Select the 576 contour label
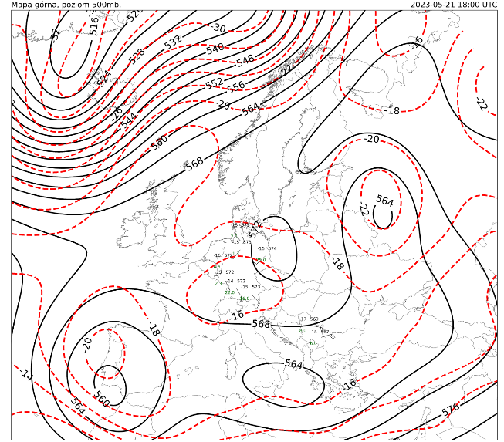The width and height of the screenshot is (504, 442). pyautogui.click(x=450, y=410)
